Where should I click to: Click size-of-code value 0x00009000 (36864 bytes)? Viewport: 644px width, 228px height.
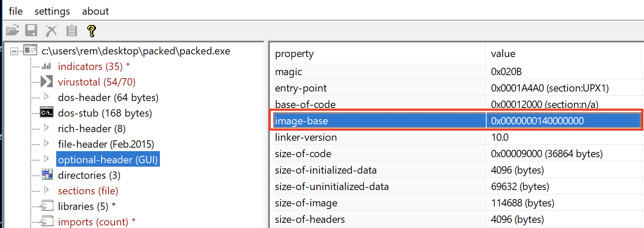click(x=547, y=154)
